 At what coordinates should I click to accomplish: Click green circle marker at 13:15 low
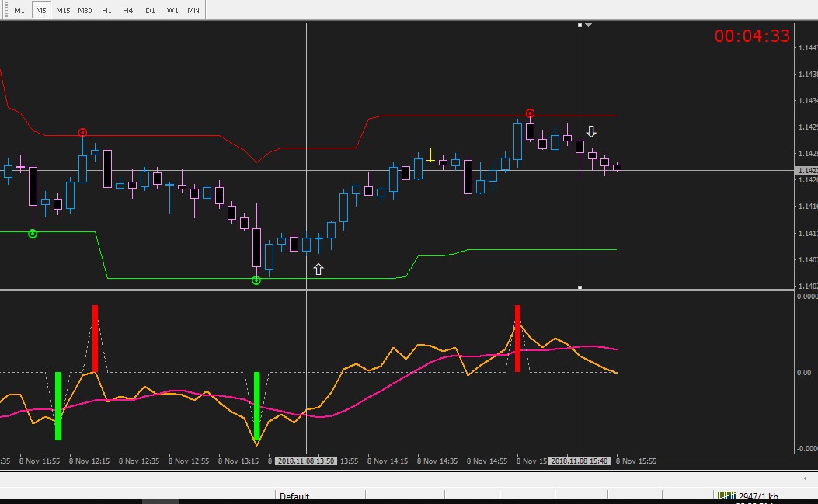point(256,280)
